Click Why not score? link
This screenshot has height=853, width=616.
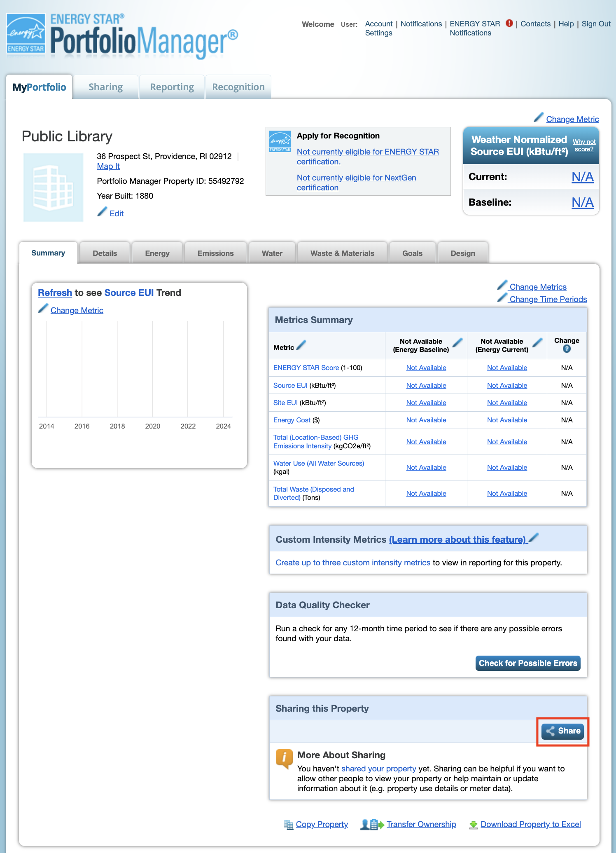coord(584,145)
